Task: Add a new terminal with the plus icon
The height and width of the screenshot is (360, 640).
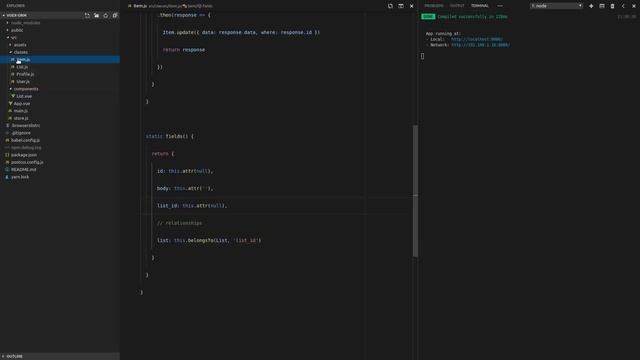Action: click(x=591, y=6)
